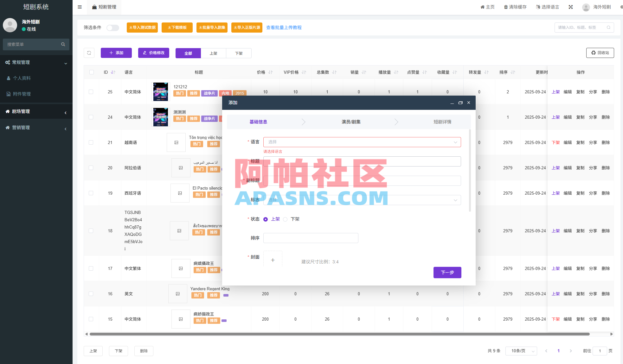
Task: Open the 10条/页 page size dropdown
Action: pyautogui.click(x=521, y=351)
